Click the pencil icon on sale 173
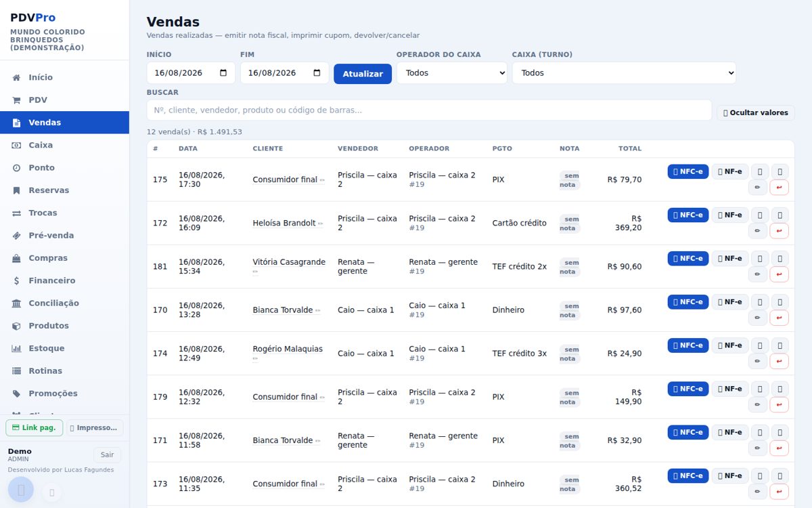 click(x=758, y=491)
